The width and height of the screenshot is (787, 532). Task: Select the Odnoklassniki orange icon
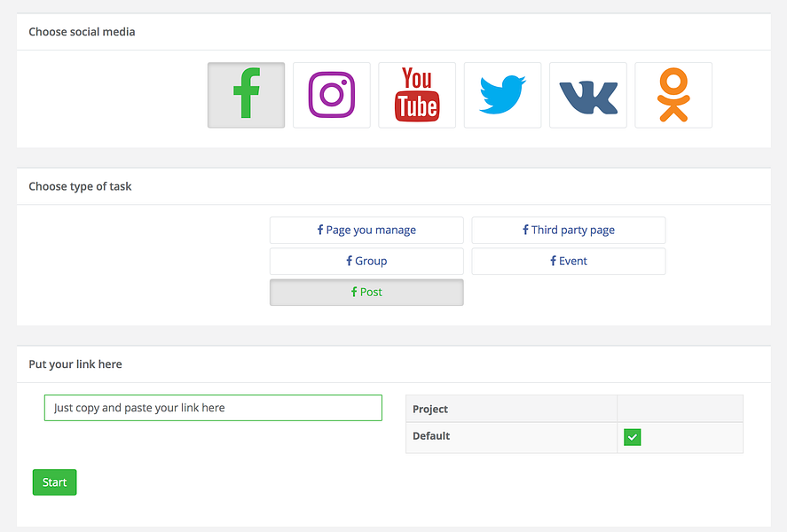673,95
